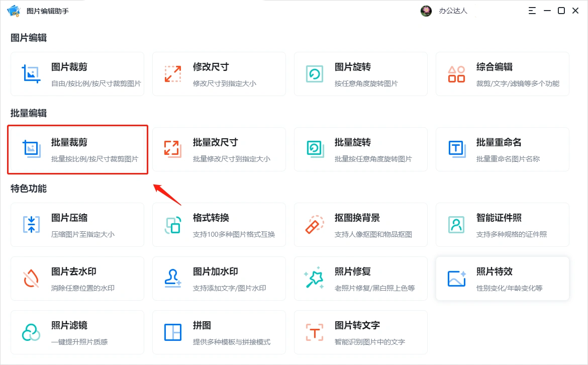Open 图片去水印 watermark remover
Viewport: 588px width, 365px height.
[77, 279]
